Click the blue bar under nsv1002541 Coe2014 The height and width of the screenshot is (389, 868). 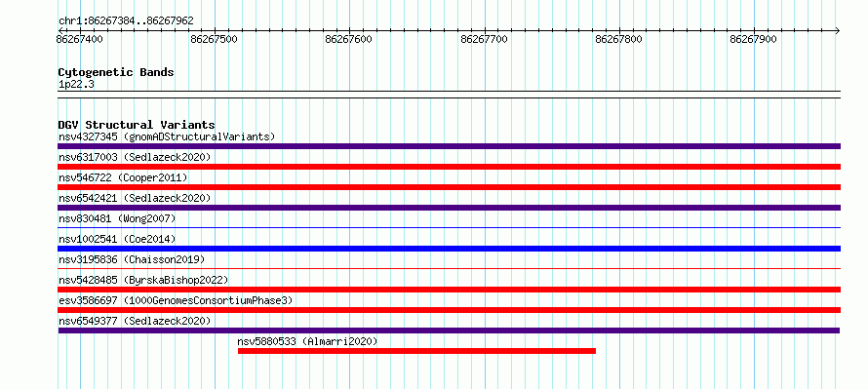tap(449, 249)
